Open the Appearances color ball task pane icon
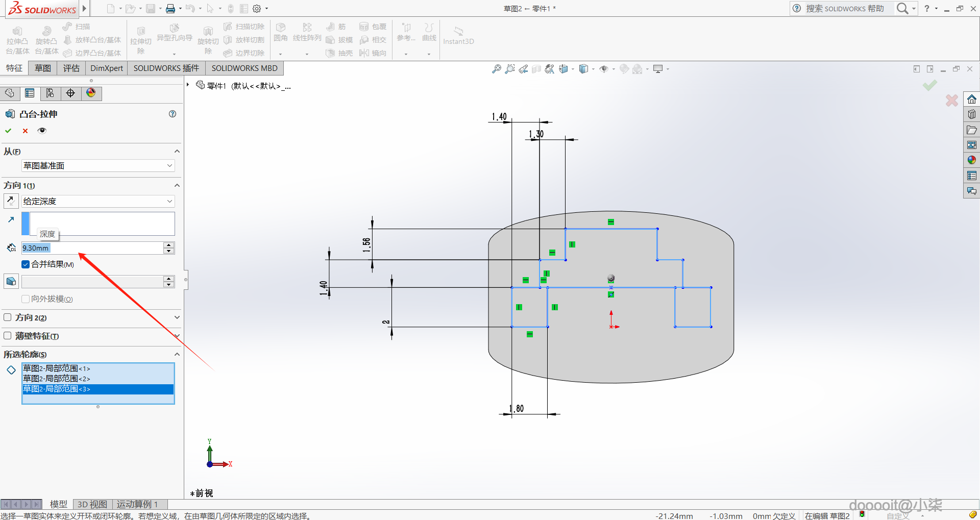The width and height of the screenshot is (980, 520). (x=972, y=160)
